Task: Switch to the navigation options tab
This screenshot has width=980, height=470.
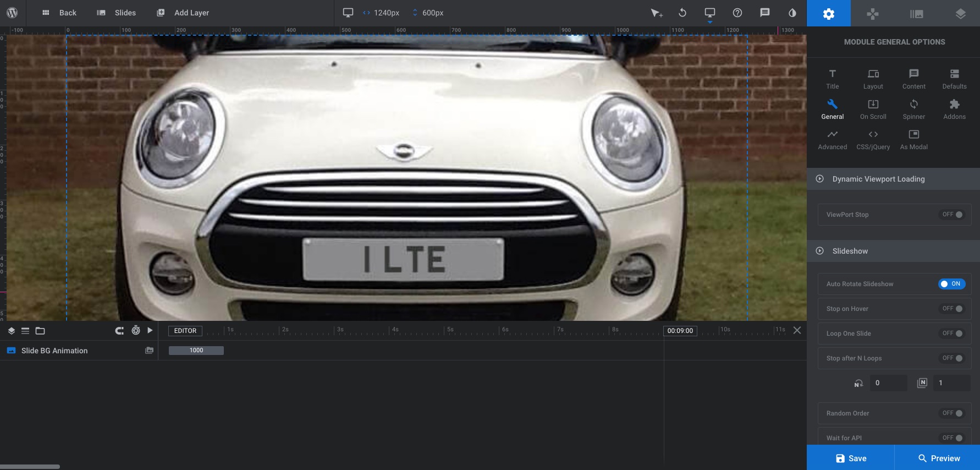Action: click(x=872, y=13)
